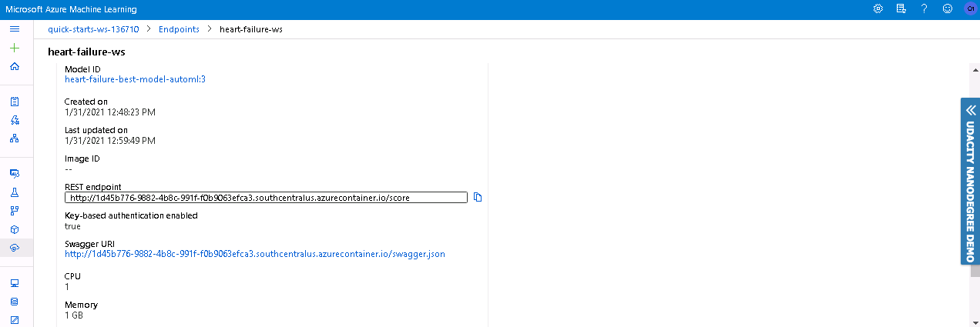Screen dimensions: 980x327
Task: Open Models cube icon in sidebar
Action: click(x=15, y=229)
